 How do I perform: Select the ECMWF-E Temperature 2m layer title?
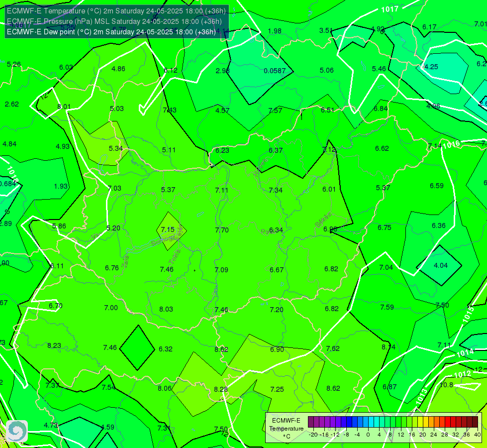(116, 11)
